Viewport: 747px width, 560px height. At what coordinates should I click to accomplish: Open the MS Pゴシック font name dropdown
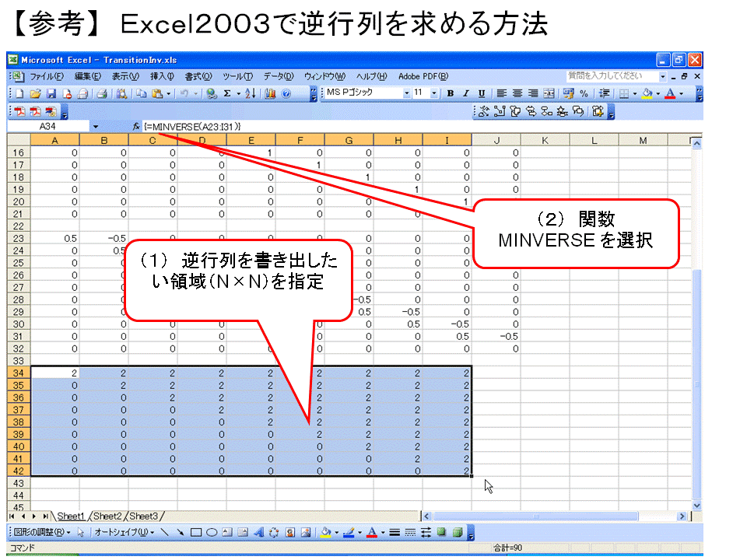(406, 93)
